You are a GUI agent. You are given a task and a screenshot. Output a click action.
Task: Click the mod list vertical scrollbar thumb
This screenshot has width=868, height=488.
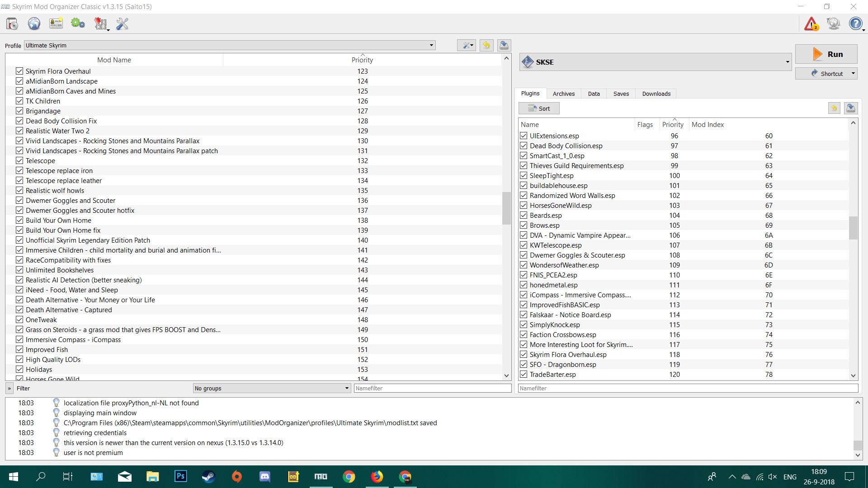coord(506,208)
